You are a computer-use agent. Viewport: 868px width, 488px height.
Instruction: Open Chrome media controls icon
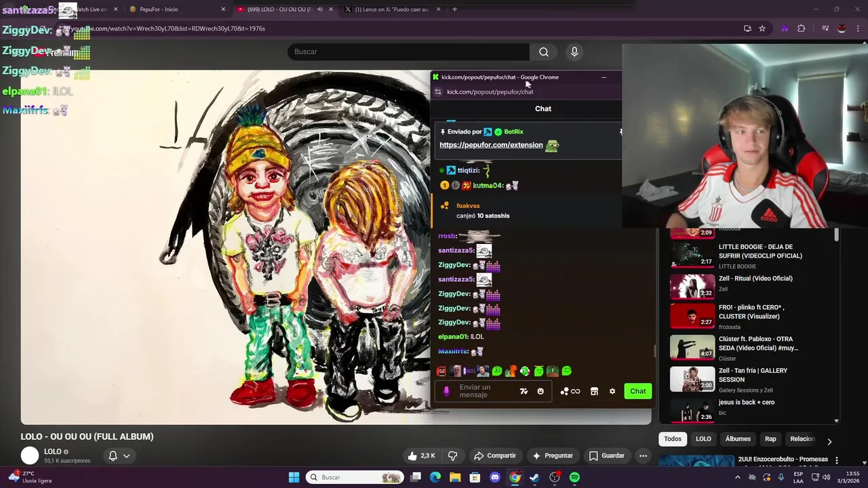pos(825,28)
